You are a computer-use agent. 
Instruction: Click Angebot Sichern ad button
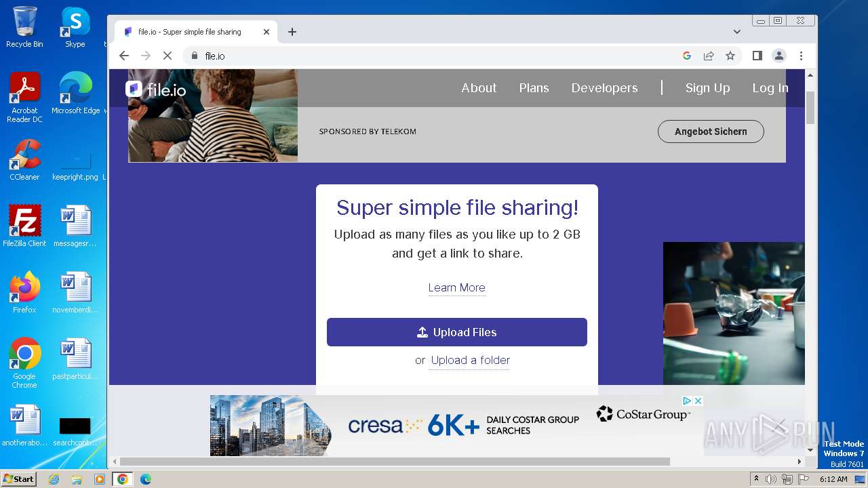(x=711, y=131)
